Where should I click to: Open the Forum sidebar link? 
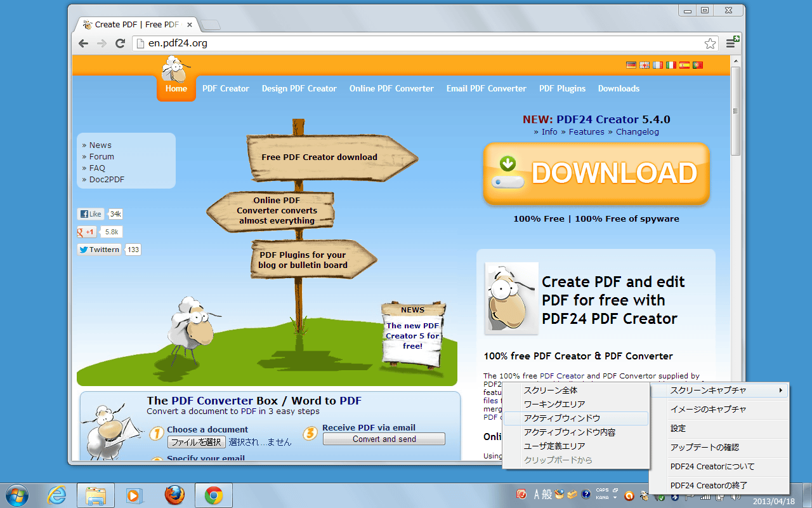coord(101,156)
